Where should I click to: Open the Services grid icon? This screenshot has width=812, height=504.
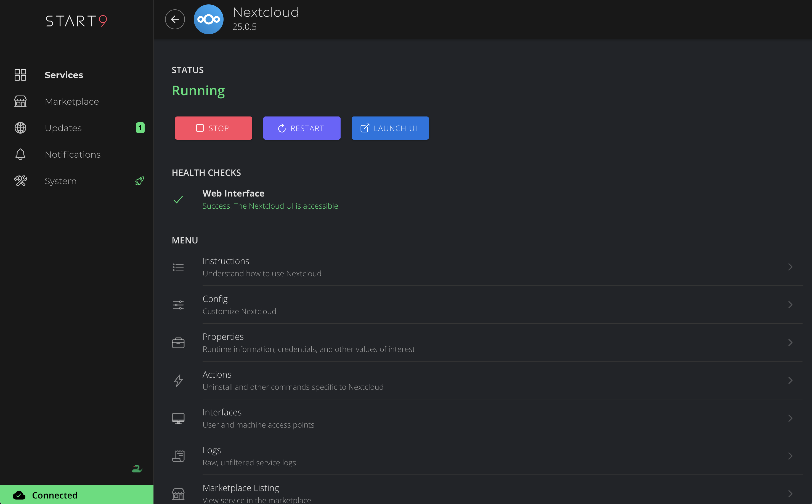(20, 75)
